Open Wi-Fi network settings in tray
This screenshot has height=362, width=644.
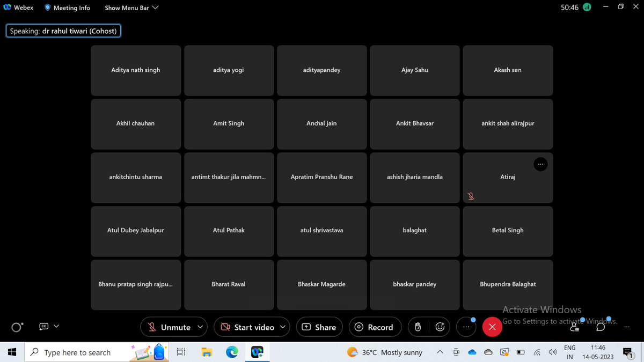click(537, 352)
